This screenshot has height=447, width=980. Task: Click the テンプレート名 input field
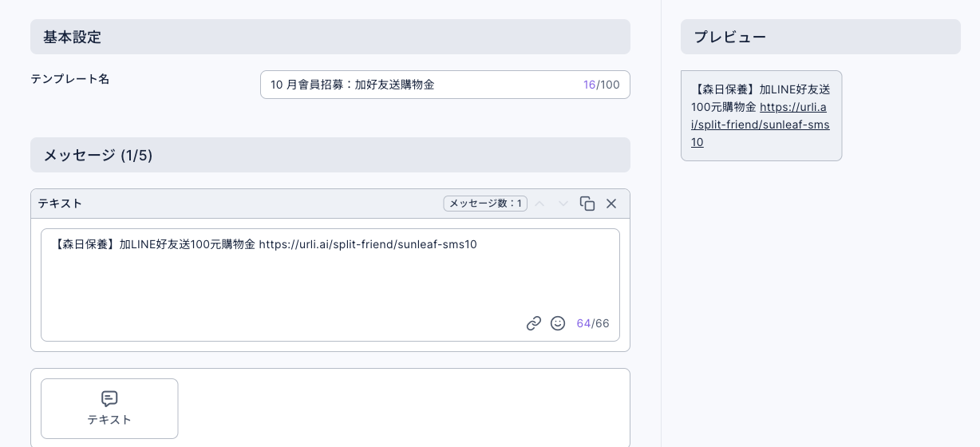445,85
